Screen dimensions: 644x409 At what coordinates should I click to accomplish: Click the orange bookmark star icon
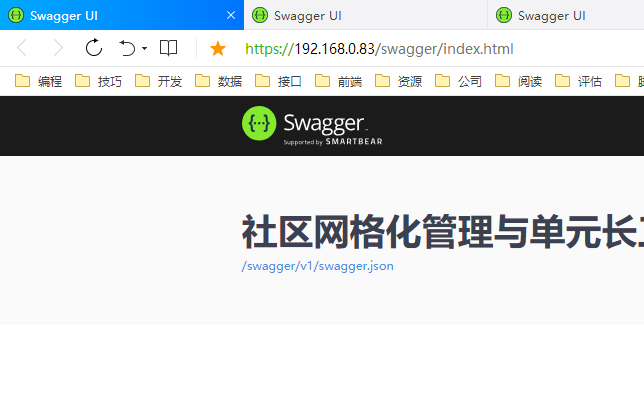tap(217, 48)
